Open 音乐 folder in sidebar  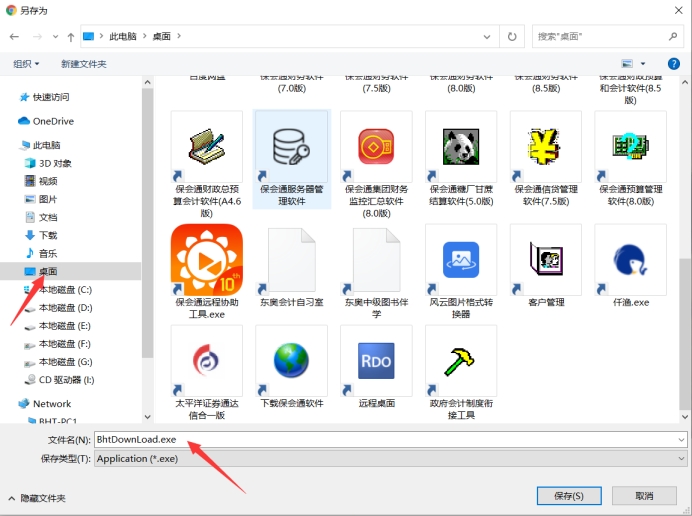(x=41, y=254)
